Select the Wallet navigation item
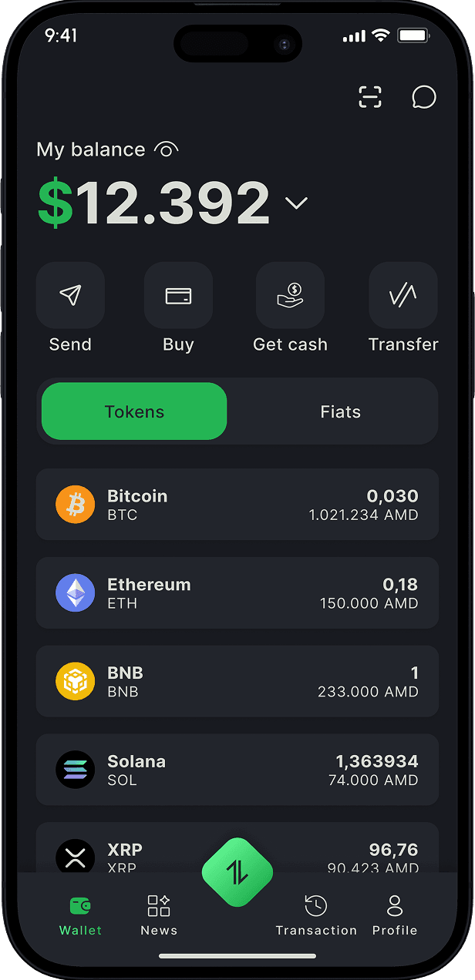 click(80, 915)
